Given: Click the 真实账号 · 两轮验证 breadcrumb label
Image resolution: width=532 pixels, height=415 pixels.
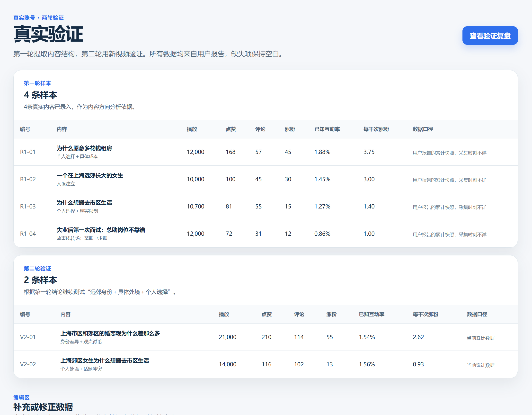Looking at the screenshot, I should coord(38,18).
